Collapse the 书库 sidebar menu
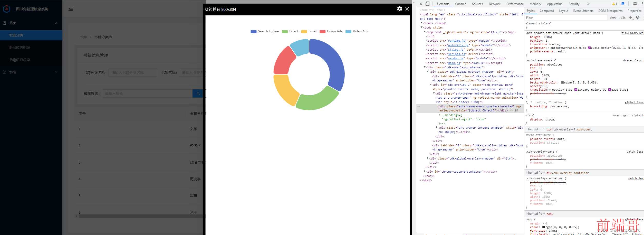The width and height of the screenshot is (644, 235). tap(56, 23)
